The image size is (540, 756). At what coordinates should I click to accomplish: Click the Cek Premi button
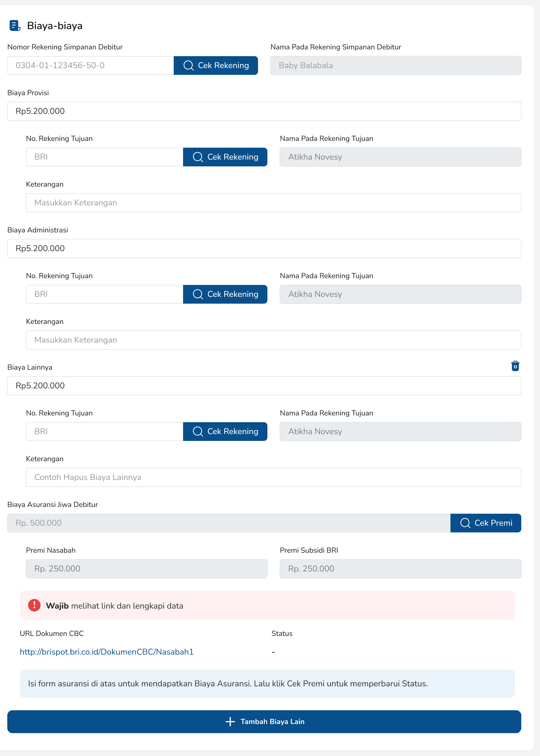click(x=486, y=523)
